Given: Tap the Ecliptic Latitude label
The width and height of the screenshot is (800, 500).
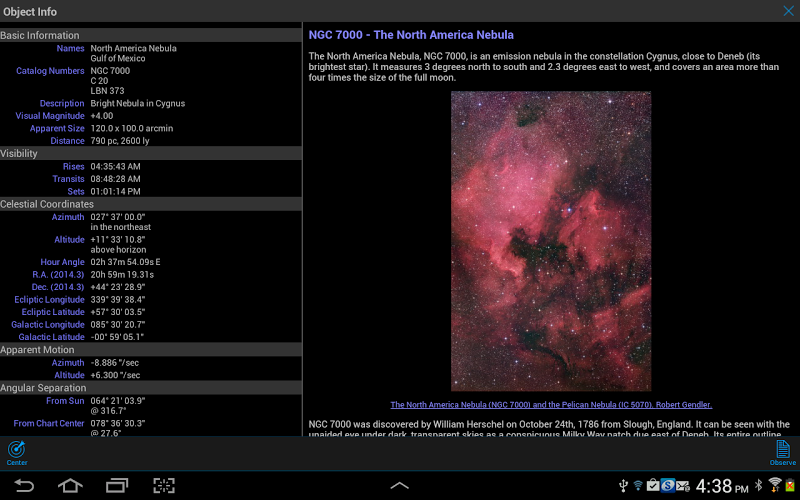Looking at the screenshot, I should [x=53, y=312].
